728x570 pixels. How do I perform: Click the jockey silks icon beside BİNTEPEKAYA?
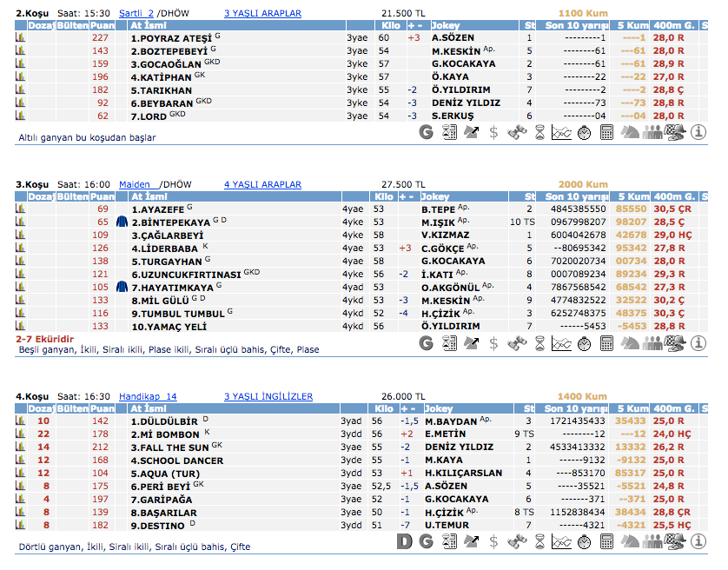pos(122,222)
